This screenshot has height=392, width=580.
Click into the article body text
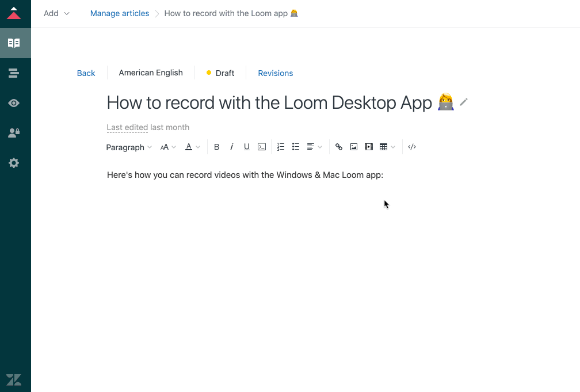[245, 175]
